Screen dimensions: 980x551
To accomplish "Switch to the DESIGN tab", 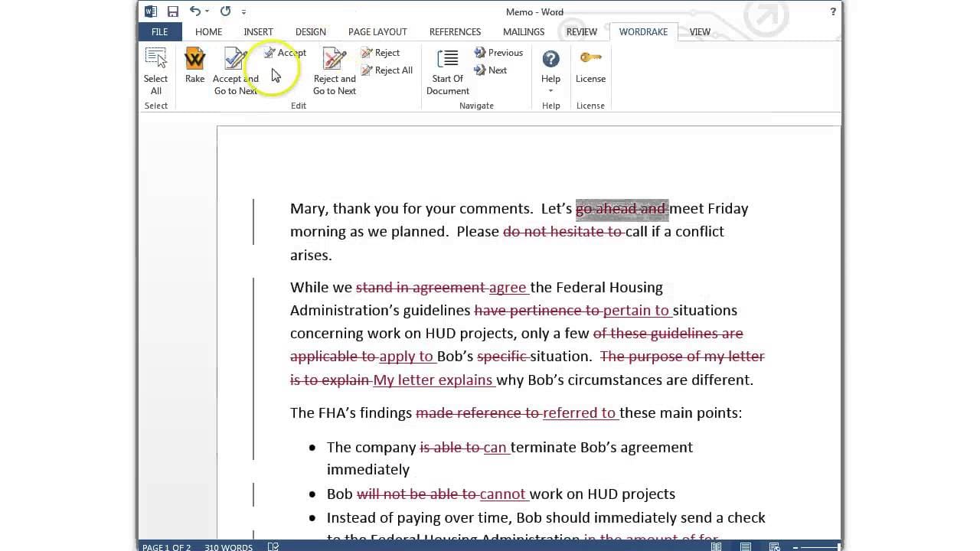I will pos(310,32).
